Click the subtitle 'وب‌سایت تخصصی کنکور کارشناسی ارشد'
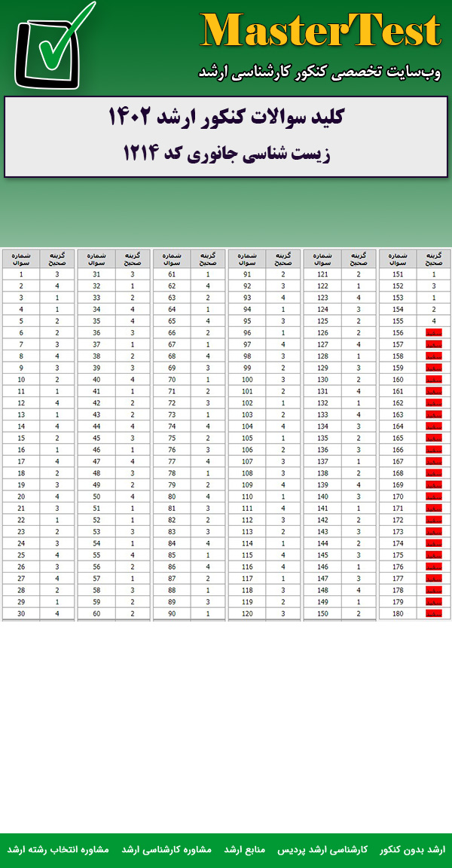This screenshot has width=452, height=868. (320, 72)
